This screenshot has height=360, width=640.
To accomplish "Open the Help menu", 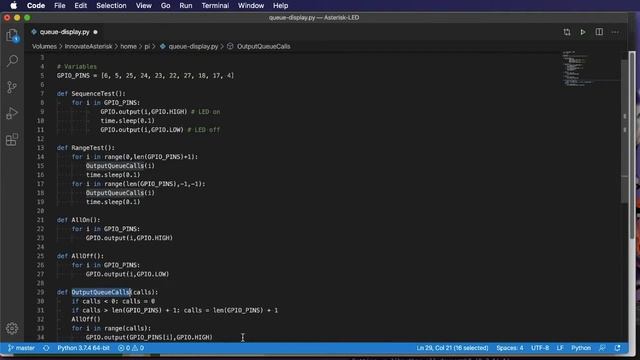I will click(280, 6).
